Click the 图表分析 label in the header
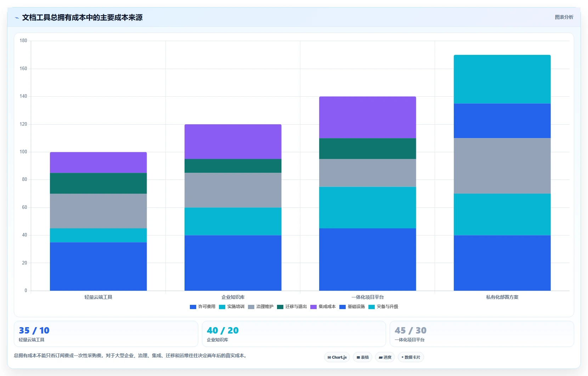 [564, 17]
